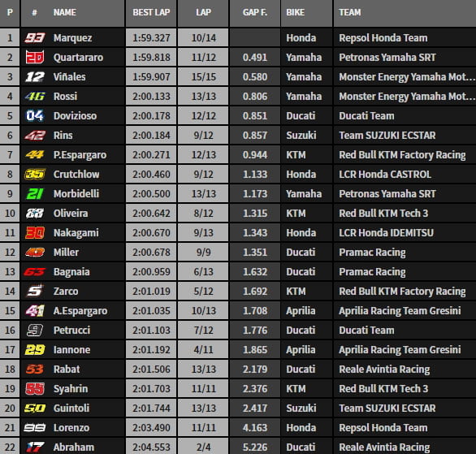Select Abraham's lap count cell 2/4

point(203,447)
